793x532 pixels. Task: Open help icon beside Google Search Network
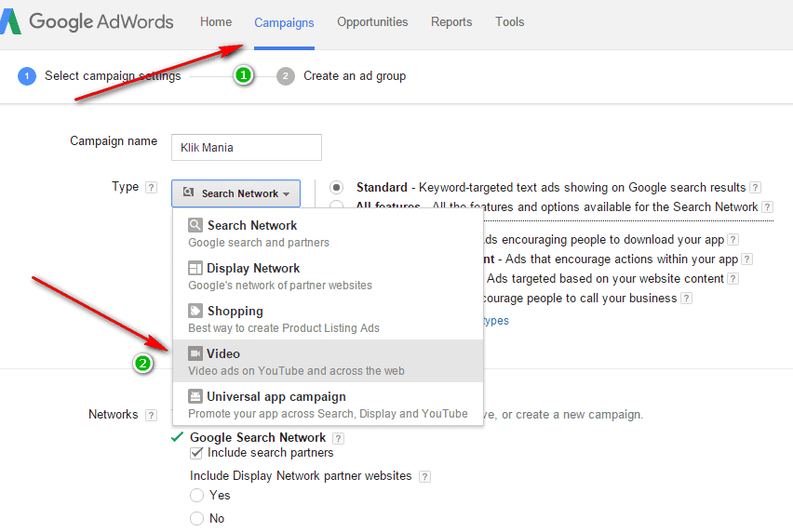[339, 439]
